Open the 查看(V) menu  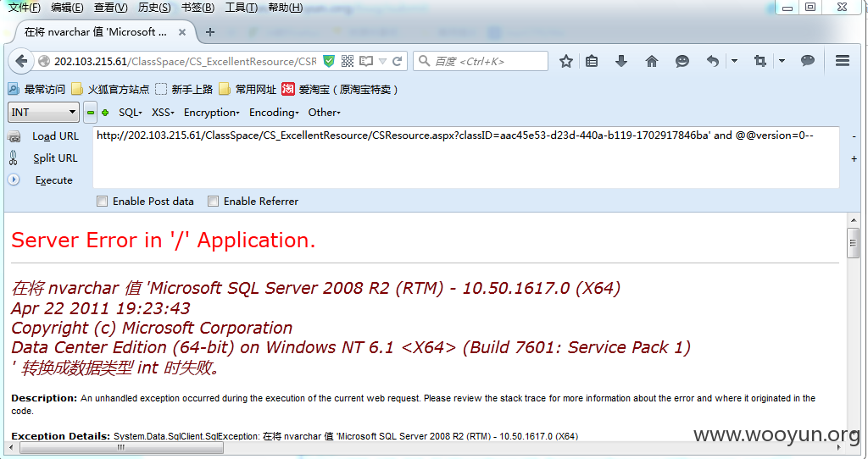tap(111, 7)
